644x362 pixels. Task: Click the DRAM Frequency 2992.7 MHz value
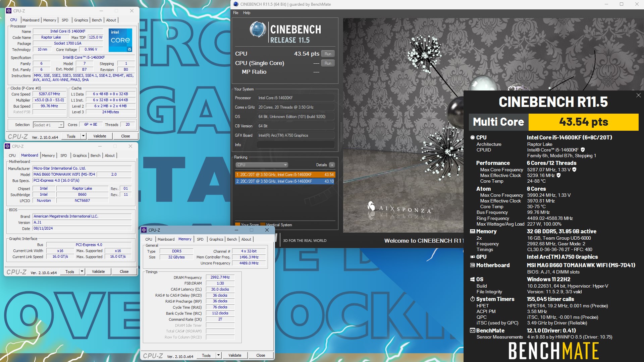pyautogui.click(x=220, y=278)
